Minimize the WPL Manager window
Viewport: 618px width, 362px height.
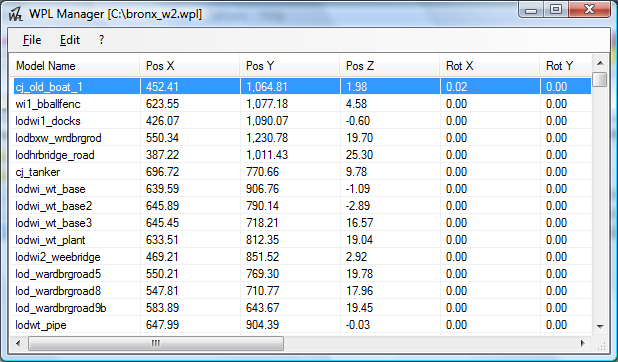(x=531, y=10)
